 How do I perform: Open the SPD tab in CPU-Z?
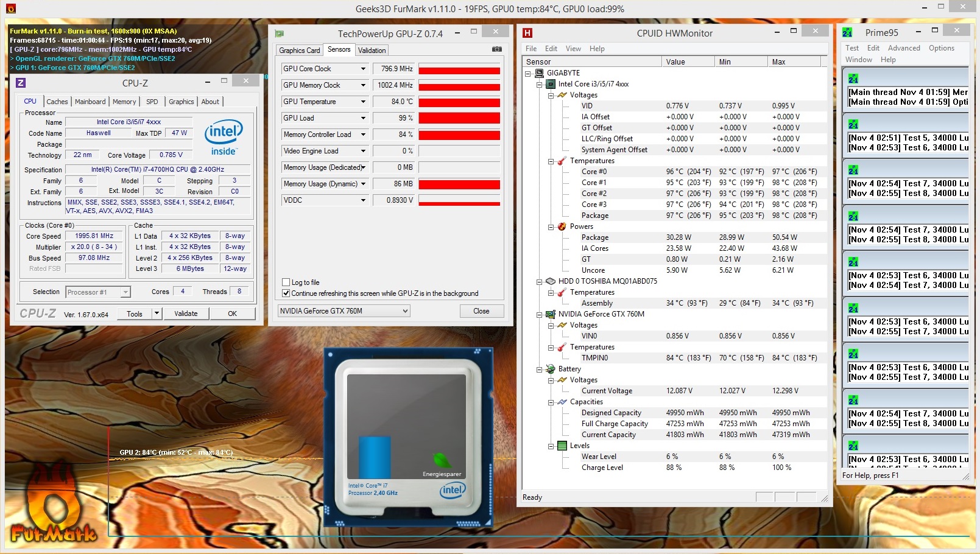pos(152,102)
